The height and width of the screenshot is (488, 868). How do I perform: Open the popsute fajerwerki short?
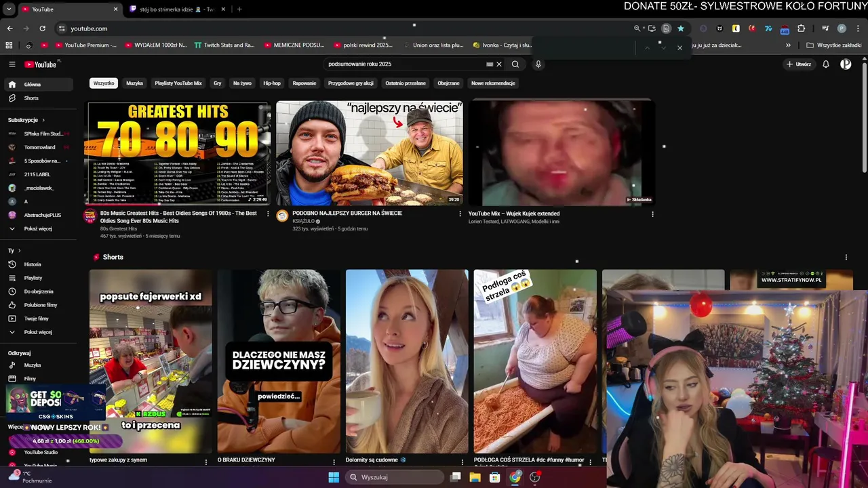click(x=151, y=361)
